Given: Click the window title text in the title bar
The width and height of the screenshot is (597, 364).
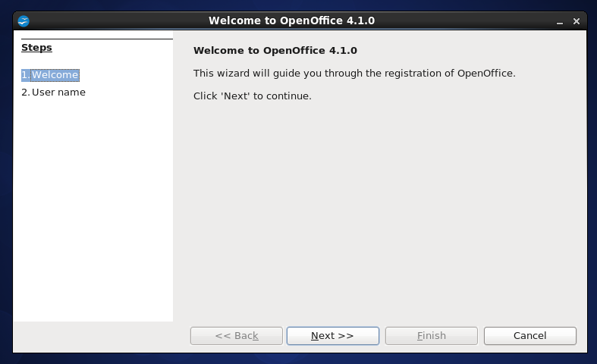Looking at the screenshot, I should [291, 20].
